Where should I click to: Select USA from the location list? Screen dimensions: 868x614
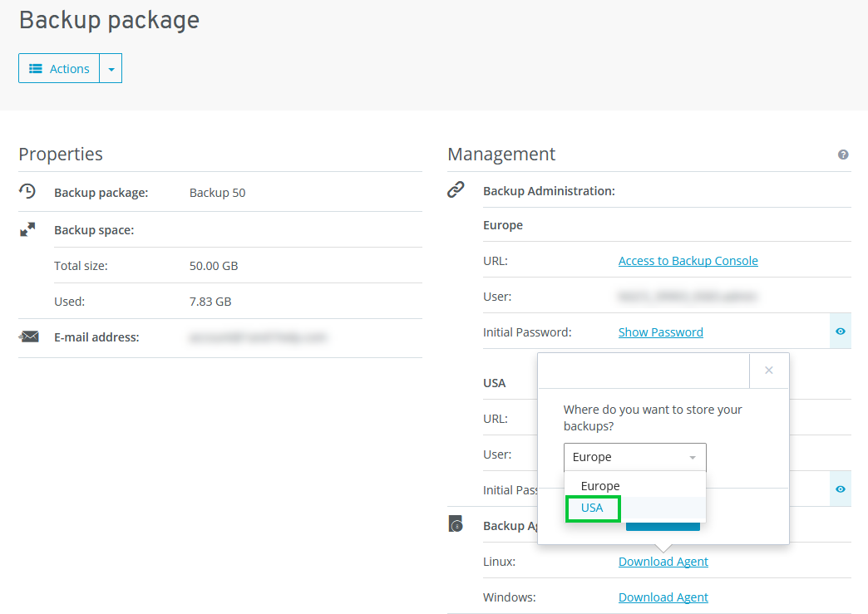click(593, 508)
